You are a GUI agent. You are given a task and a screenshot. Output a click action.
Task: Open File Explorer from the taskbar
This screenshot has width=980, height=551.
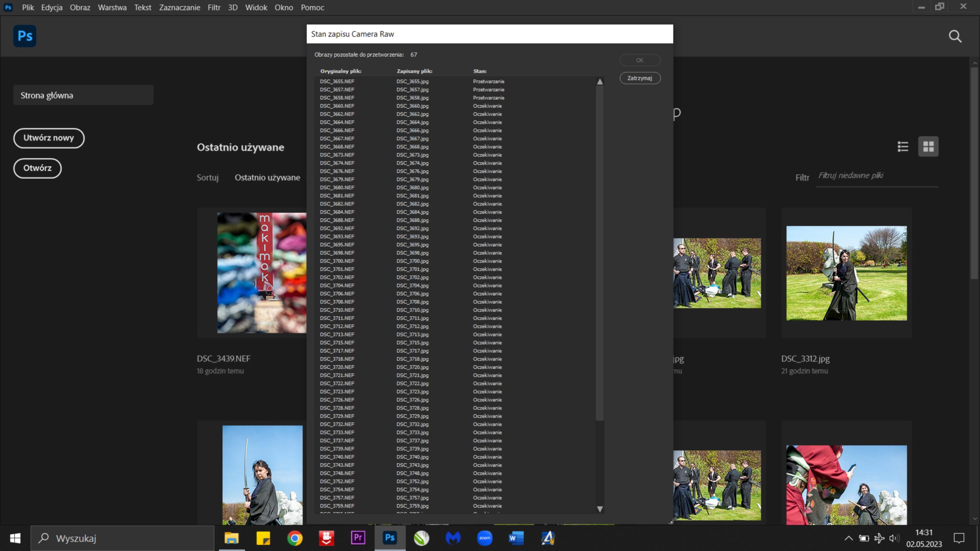coord(232,538)
